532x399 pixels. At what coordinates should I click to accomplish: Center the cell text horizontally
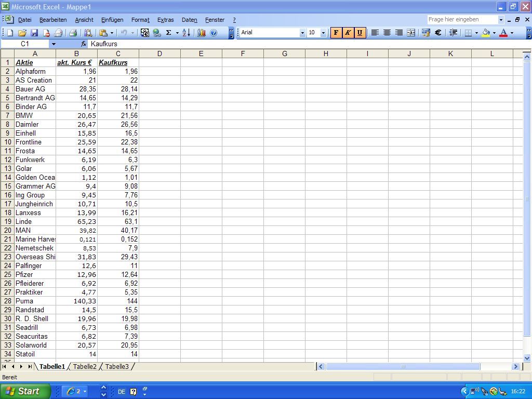pos(387,33)
